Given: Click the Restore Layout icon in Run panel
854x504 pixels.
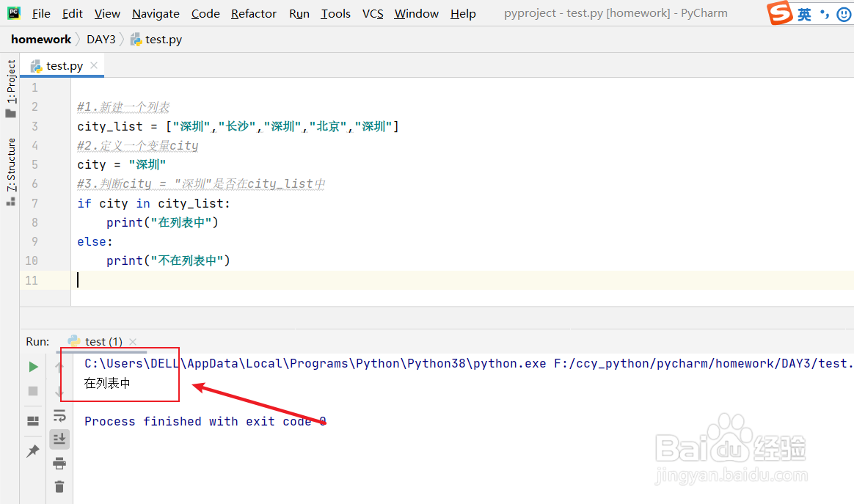Looking at the screenshot, I should click(x=33, y=420).
